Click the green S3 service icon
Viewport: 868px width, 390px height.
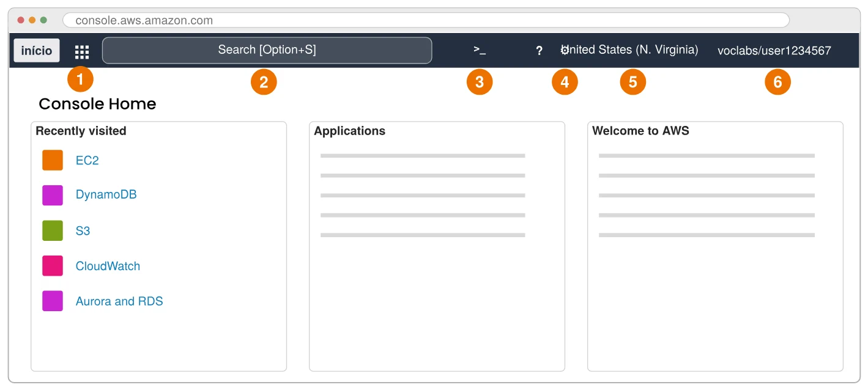[53, 230]
